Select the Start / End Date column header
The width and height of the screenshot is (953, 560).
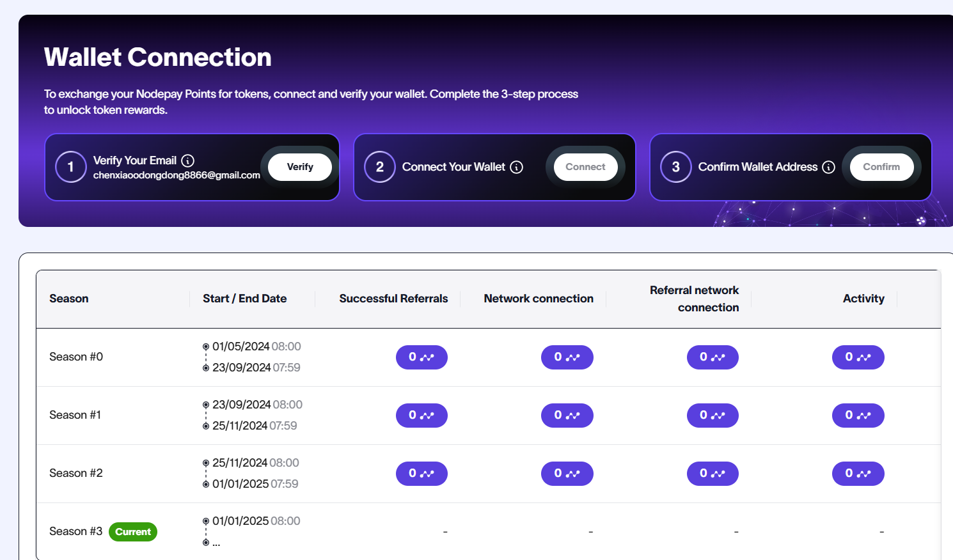pyautogui.click(x=245, y=299)
